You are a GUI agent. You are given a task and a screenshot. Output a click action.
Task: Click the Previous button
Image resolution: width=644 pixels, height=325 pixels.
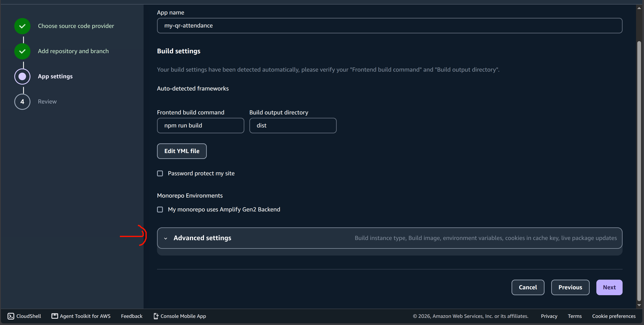(x=570, y=287)
